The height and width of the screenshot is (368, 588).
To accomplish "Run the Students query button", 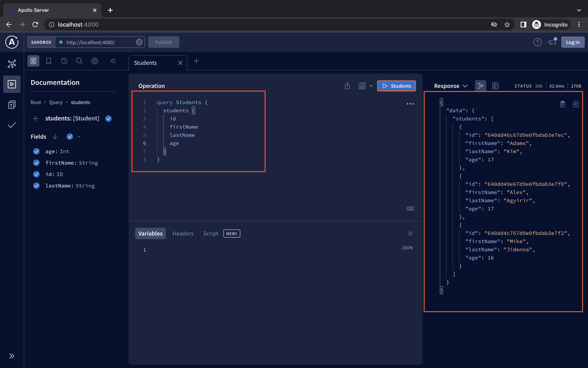I will tap(396, 86).
